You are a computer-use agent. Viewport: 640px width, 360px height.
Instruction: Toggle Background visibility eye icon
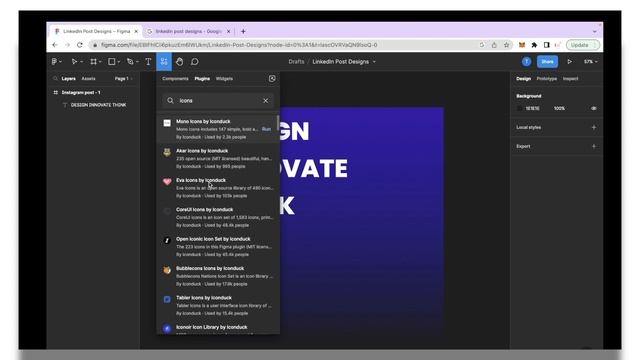(594, 109)
